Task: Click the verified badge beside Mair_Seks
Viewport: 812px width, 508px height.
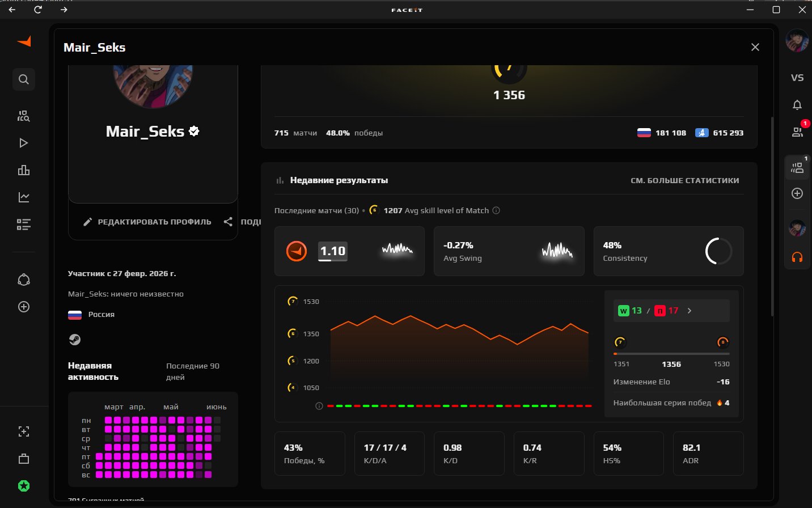Action: click(x=194, y=131)
